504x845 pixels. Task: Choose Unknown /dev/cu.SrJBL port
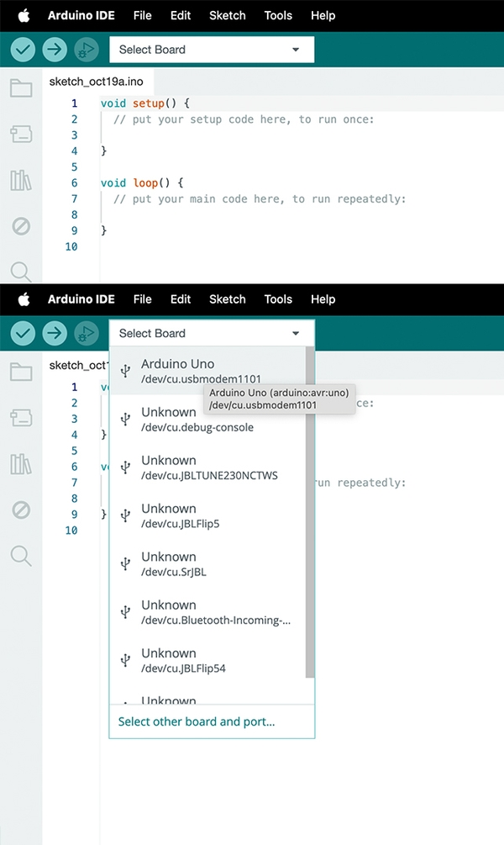pyautogui.click(x=207, y=563)
